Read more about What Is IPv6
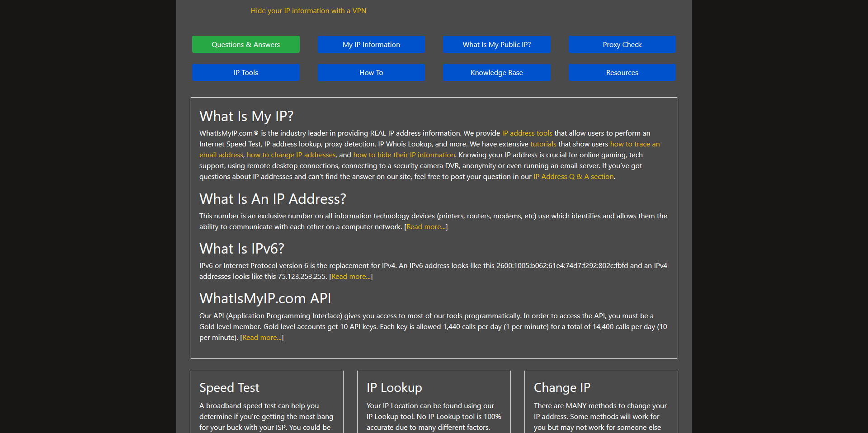This screenshot has width=868, height=433. [x=351, y=276]
